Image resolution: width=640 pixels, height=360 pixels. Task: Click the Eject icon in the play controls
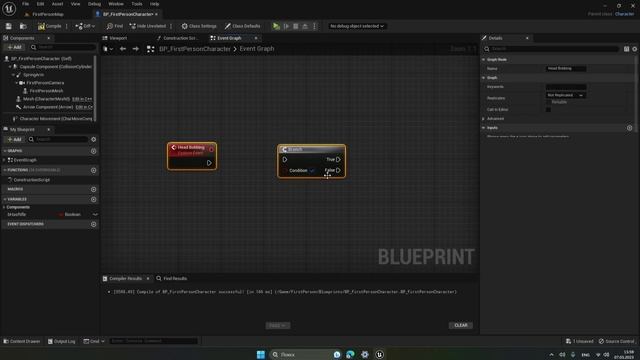[x=305, y=26]
